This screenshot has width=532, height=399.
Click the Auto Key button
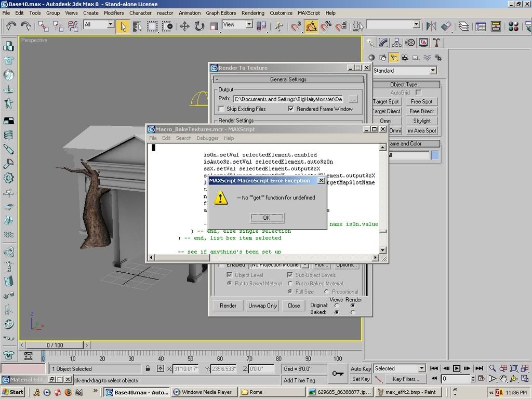[x=361, y=369]
